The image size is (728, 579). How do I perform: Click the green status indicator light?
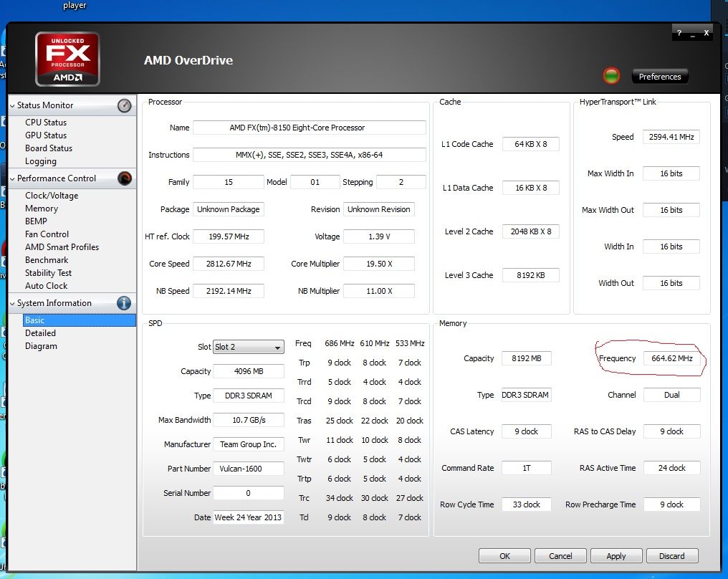[x=611, y=76]
